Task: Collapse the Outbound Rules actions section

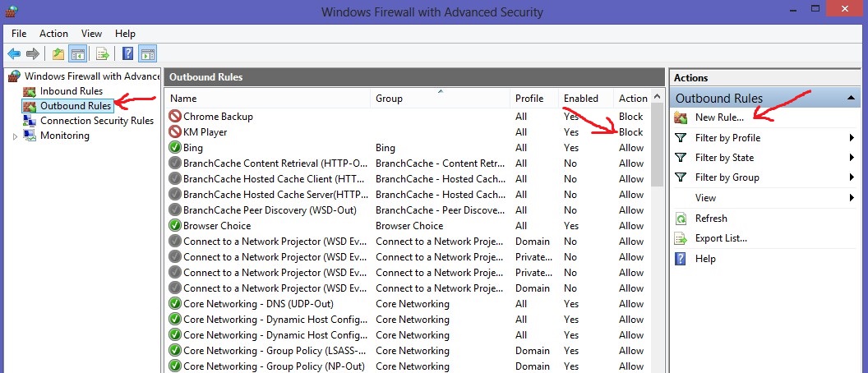Action: (852, 98)
